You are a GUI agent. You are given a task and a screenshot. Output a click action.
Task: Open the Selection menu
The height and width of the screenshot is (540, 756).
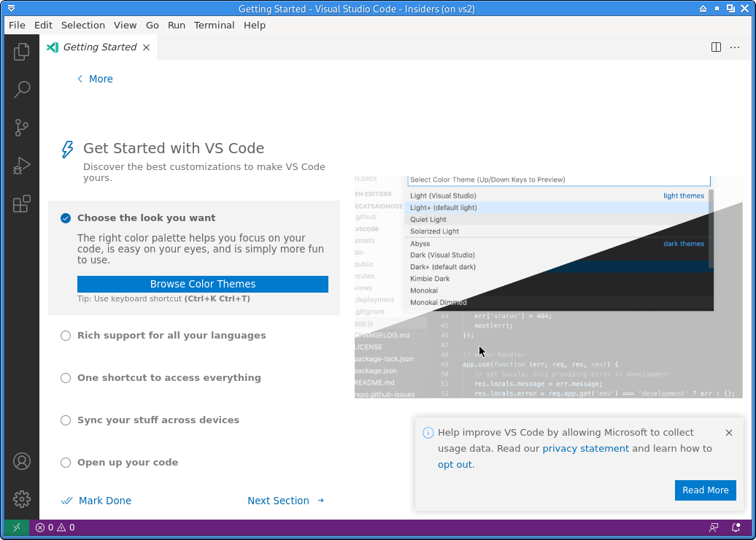(x=83, y=25)
